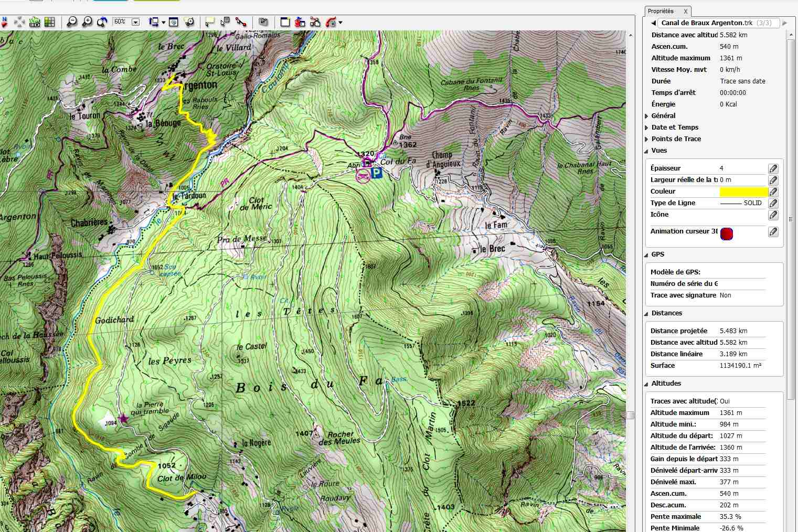
Task: Click pencil icon to edit Épaisseur
Action: 773,168
